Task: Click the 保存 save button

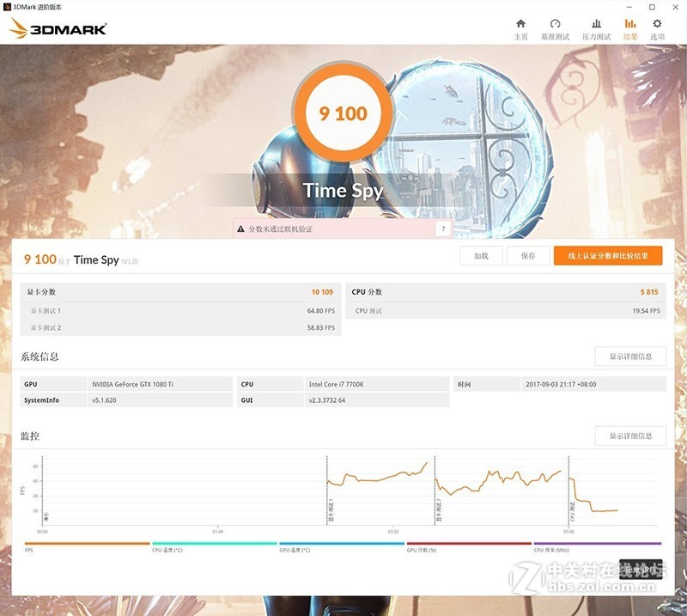Action: click(x=528, y=256)
